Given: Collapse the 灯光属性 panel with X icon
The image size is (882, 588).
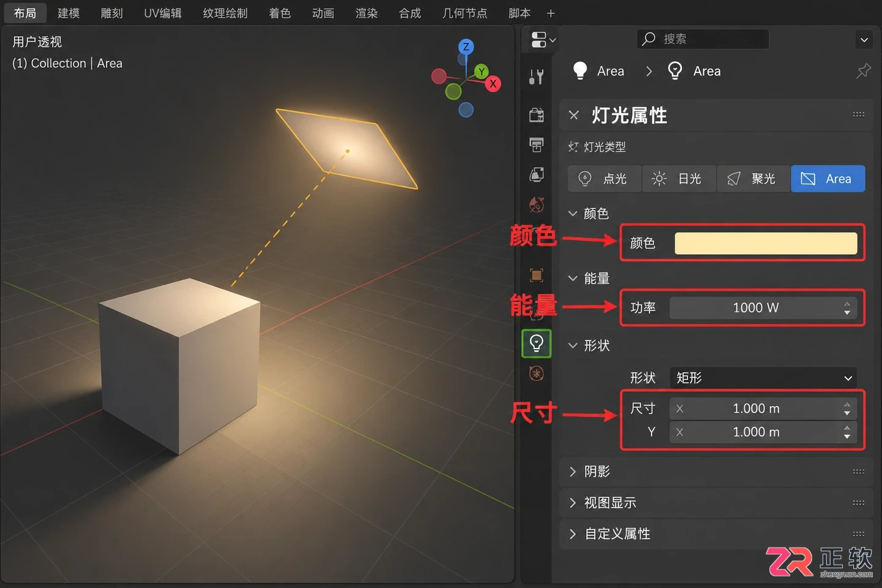Looking at the screenshot, I should pyautogui.click(x=574, y=115).
